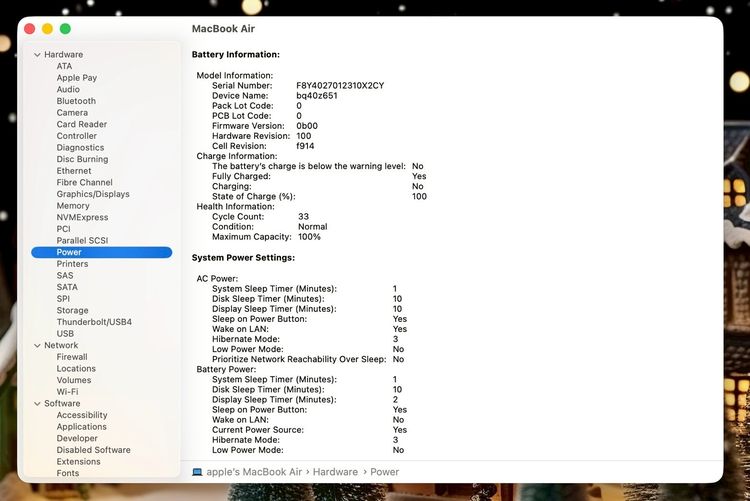Viewport: 750px width, 501px height.
Task: Click the Software section label
Action: [62, 403]
